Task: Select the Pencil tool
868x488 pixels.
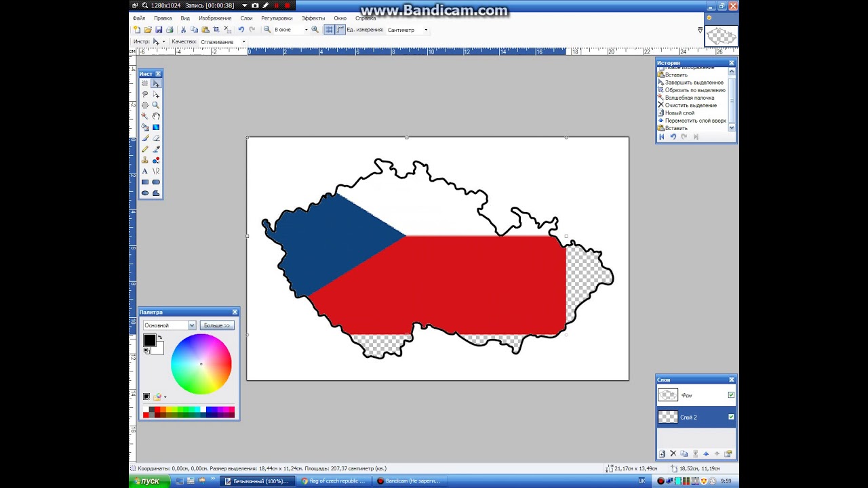Action: coord(144,149)
